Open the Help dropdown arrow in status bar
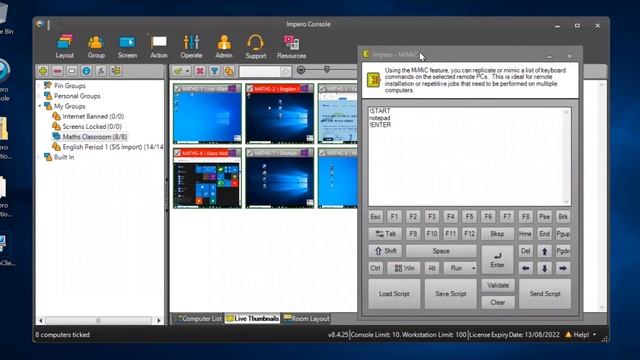The image size is (640, 360). [x=594, y=335]
